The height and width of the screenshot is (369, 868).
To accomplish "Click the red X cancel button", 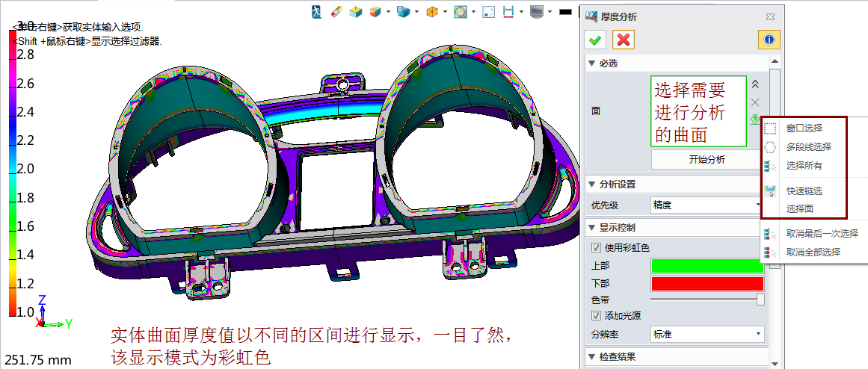I will coord(623,40).
